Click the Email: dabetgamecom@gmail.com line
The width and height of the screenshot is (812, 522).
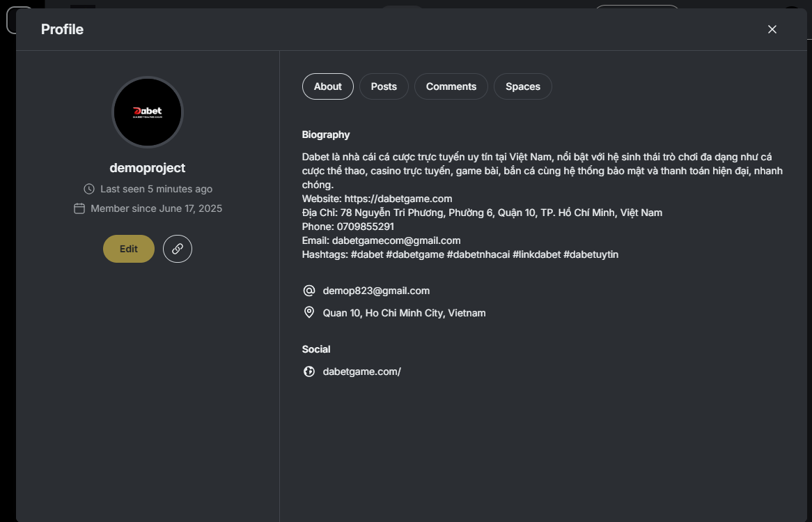381,240
